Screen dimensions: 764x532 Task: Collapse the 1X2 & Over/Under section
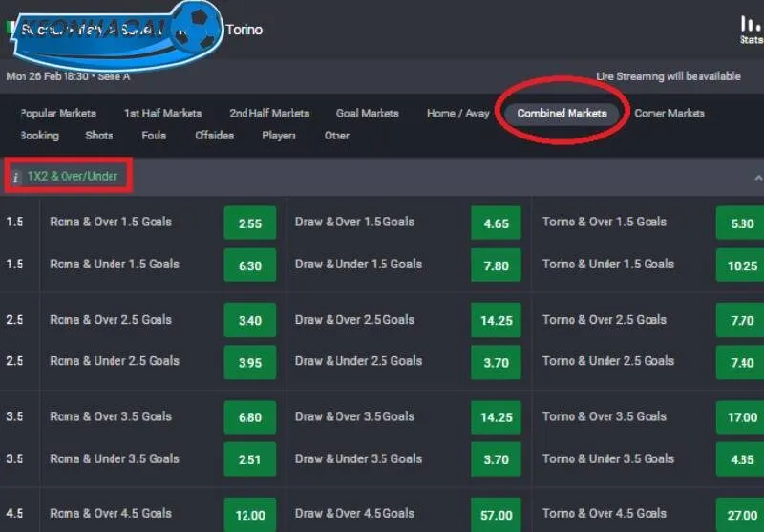pos(757,178)
